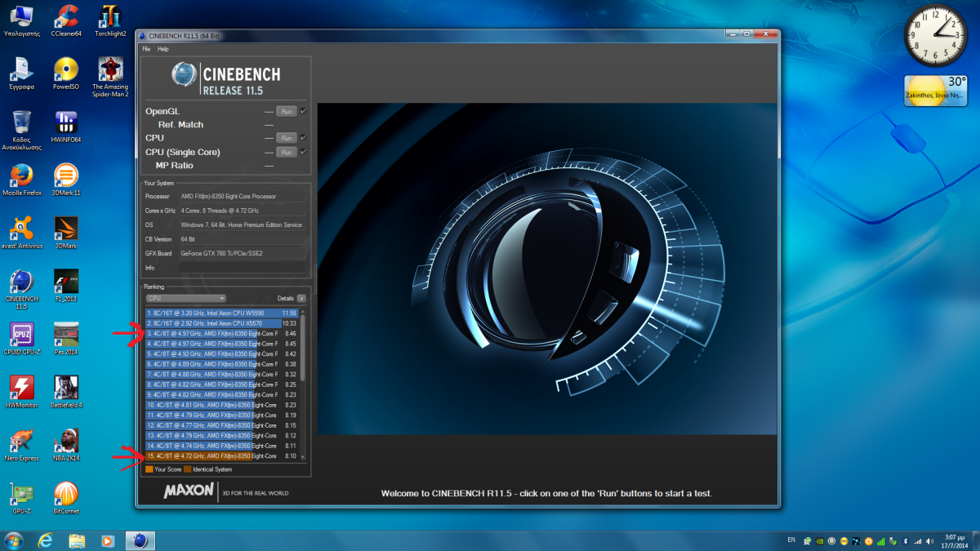Select ranking row 5 at 4.92 GHz
The width and height of the screenshot is (980, 551).
coord(221,353)
